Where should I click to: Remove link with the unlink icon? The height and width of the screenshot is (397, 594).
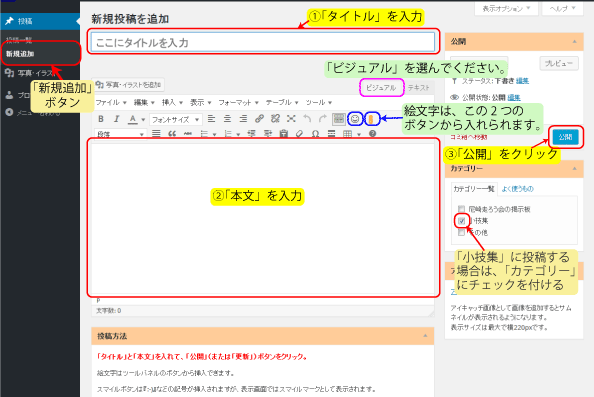pos(275,119)
